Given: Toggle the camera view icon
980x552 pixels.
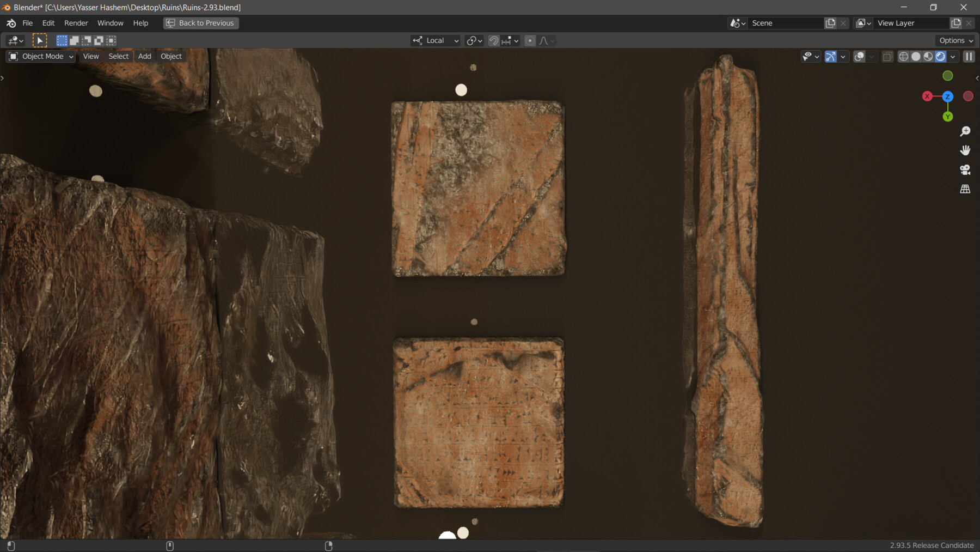Looking at the screenshot, I should click(x=965, y=170).
